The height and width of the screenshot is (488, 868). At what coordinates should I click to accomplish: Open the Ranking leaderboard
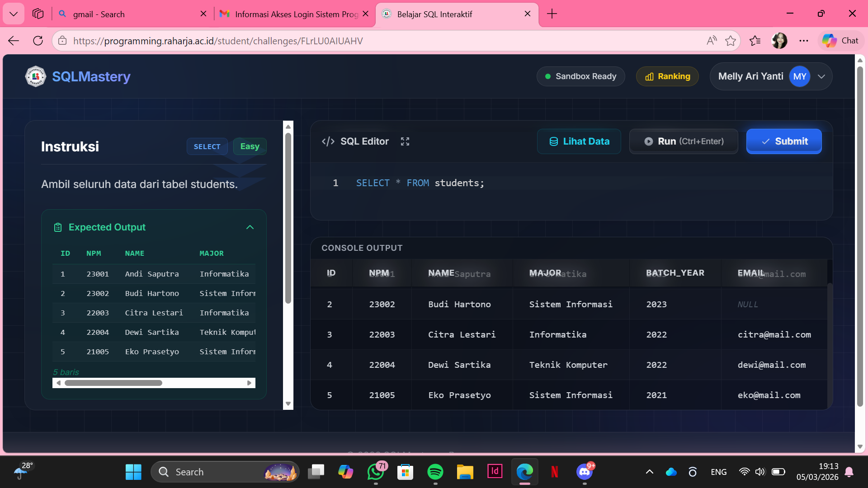pyautogui.click(x=667, y=76)
